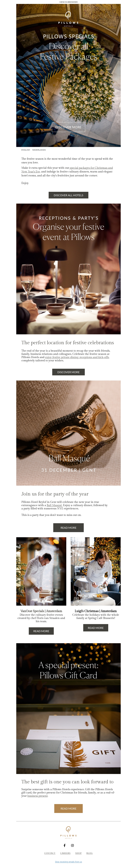This screenshot has height=868, width=137.
Task: Click Read More under Ball Masqué
Action: coord(68,528)
